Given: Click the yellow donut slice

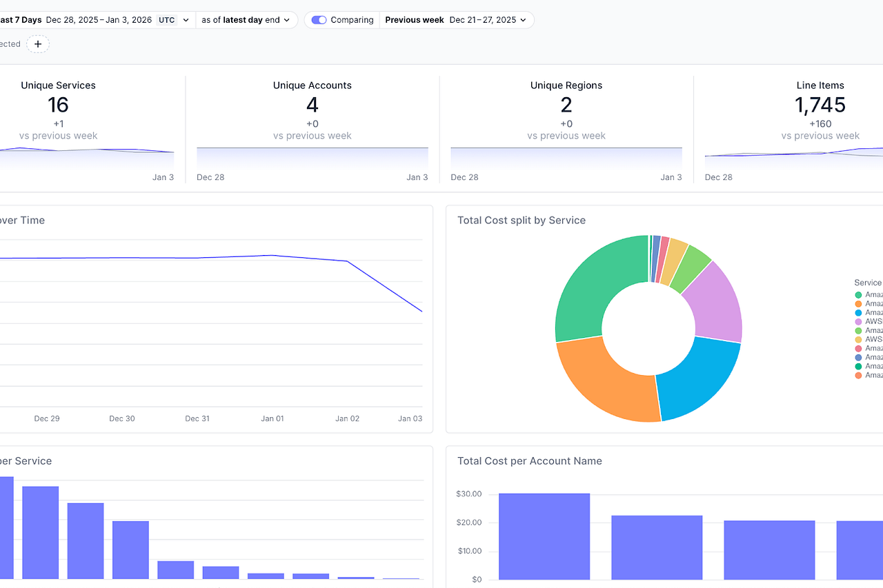Looking at the screenshot, I should pyautogui.click(x=675, y=262).
